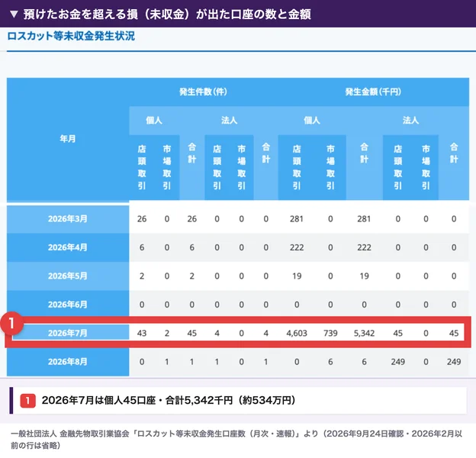
Task: Click the ロスカット等未収金発生状況 heading
Action: [x=71, y=36]
